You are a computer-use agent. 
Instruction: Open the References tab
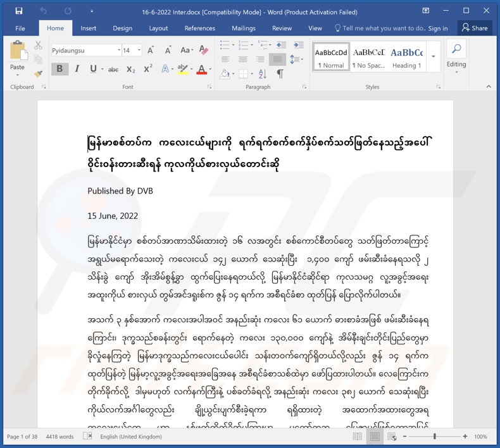(x=199, y=28)
